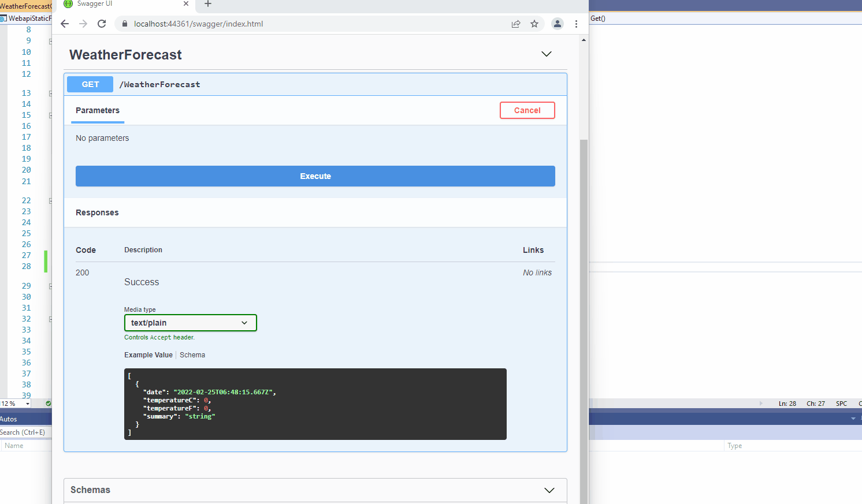Open the WebapiStatic project dropdown
This screenshot has width=862, height=504.
tap(26, 18)
